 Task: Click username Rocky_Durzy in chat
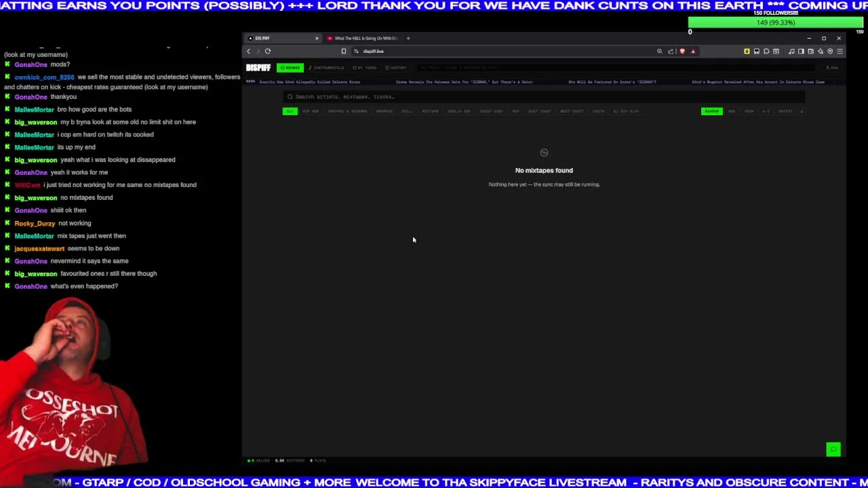(x=35, y=224)
